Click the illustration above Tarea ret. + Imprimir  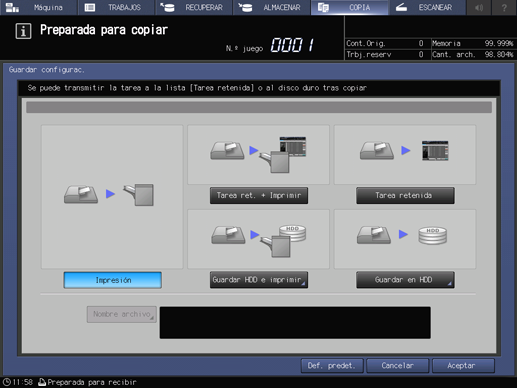[258, 155]
